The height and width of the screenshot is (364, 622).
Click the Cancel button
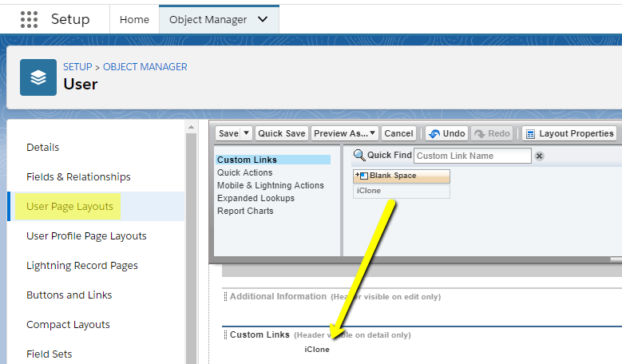click(398, 133)
